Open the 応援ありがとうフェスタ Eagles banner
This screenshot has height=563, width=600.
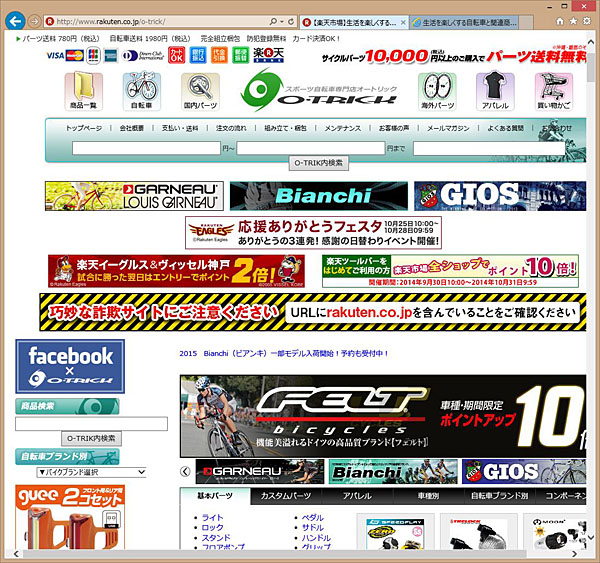click(x=313, y=233)
